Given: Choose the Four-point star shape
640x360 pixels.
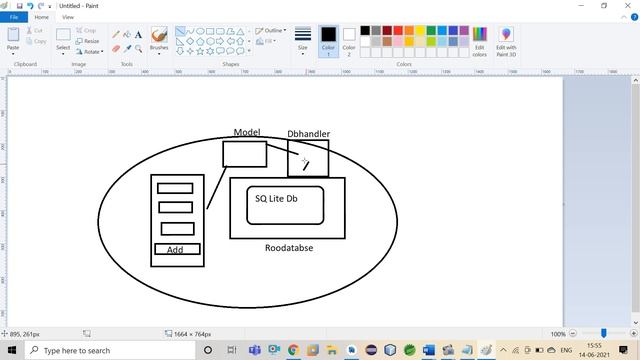Looking at the screenshot, I should pyautogui.click(x=190, y=51).
